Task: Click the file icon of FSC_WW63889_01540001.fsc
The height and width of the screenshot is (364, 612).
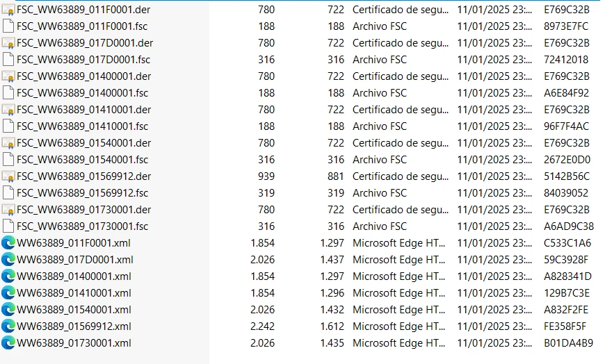Action: click(8, 160)
